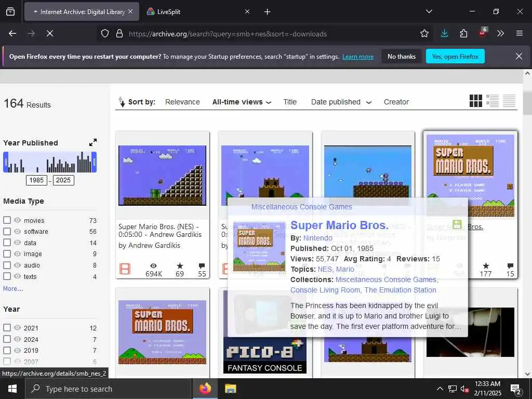Switch to tile grid view
The height and width of the screenshot is (399, 532).
pyautogui.click(x=476, y=101)
